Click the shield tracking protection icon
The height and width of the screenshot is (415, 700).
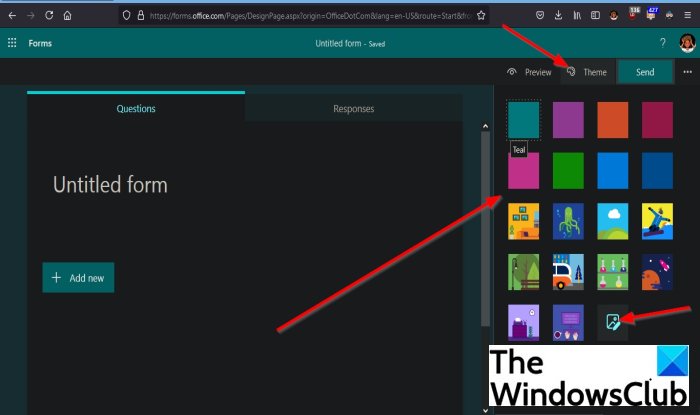126,16
